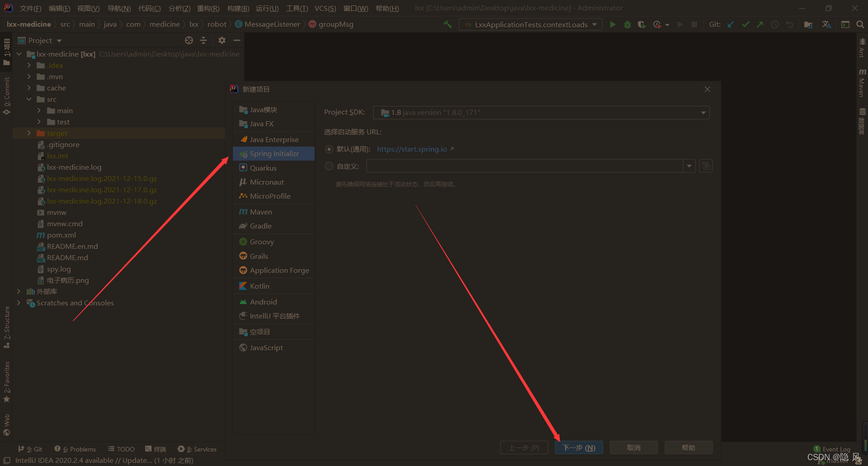Viewport: 868px width, 466px height.
Task: Open the Project SDK dropdown
Action: pos(541,113)
